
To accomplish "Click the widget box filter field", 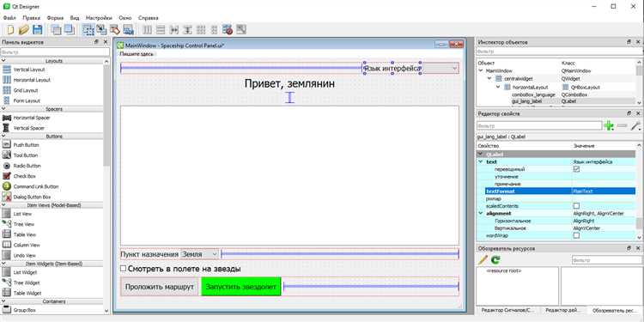I will [x=56, y=52].
